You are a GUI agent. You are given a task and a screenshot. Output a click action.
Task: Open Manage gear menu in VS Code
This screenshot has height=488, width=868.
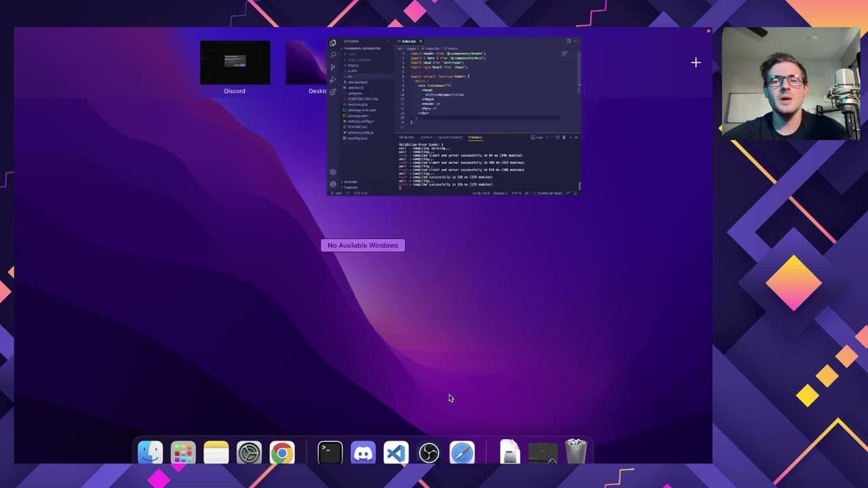coord(332,184)
